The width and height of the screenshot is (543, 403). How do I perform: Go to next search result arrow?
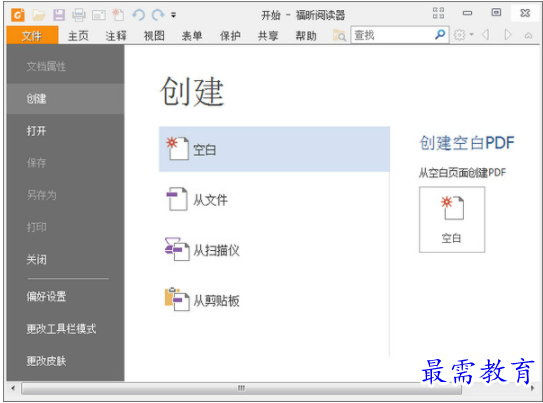point(508,35)
